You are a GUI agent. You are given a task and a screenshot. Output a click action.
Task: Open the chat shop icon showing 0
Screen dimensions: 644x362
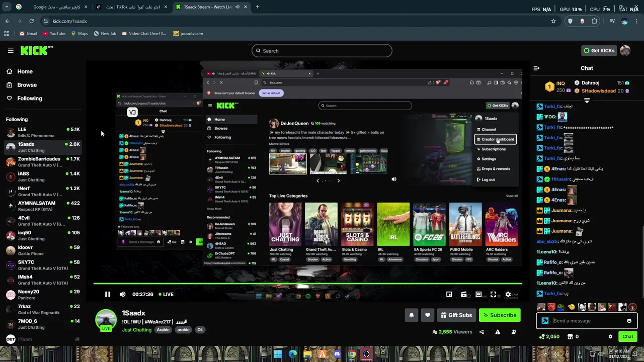[x=573, y=337]
